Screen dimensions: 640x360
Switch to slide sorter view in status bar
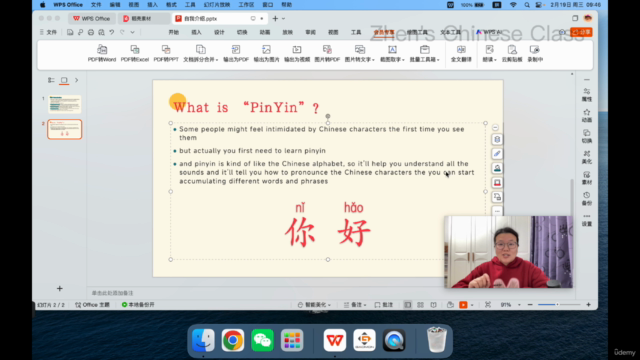click(x=420, y=305)
